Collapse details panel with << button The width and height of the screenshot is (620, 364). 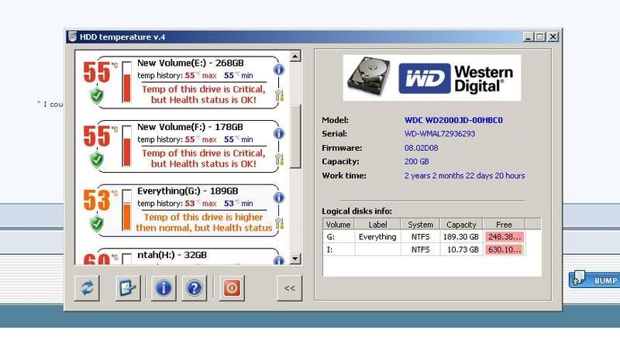[x=289, y=288]
